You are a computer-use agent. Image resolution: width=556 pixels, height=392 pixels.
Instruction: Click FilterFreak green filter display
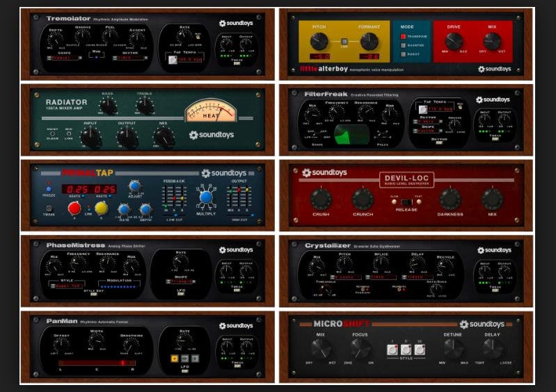(351, 136)
